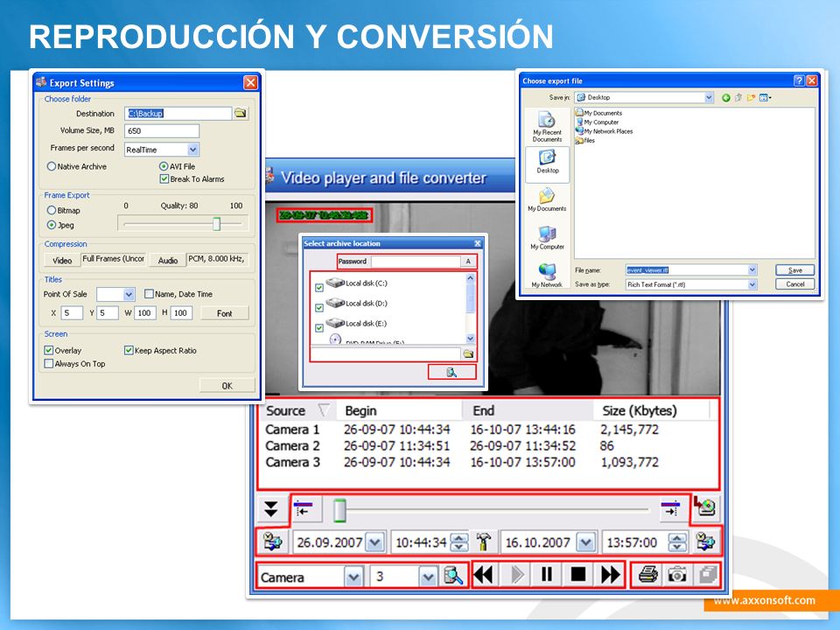Click the archive icon left of start date

pyautogui.click(x=273, y=542)
